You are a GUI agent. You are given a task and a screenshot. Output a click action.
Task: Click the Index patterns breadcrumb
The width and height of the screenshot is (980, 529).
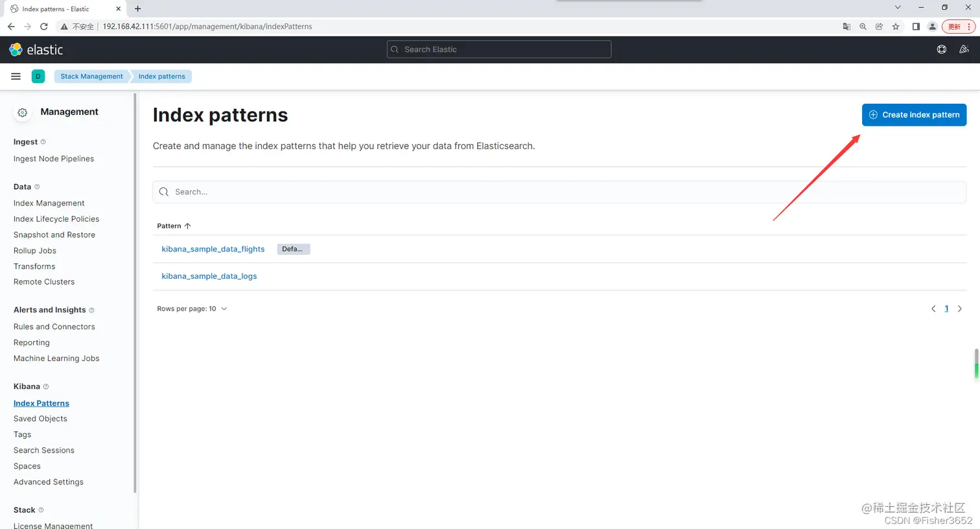tap(161, 76)
